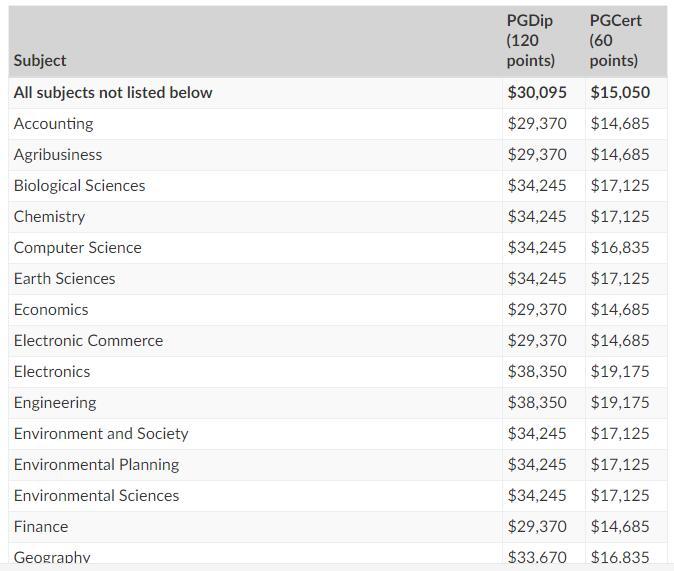Screen dimensions: 674x571
Task: Click the Engineering PGCert fee $19,175
Action: pyautogui.click(x=620, y=402)
